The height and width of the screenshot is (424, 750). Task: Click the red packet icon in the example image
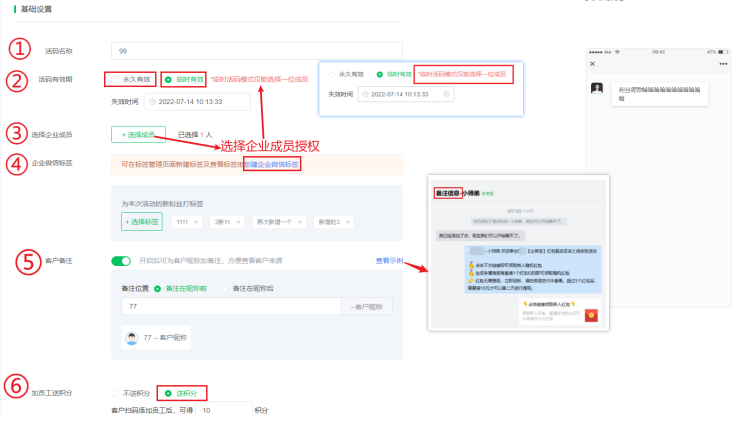pyautogui.click(x=591, y=315)
